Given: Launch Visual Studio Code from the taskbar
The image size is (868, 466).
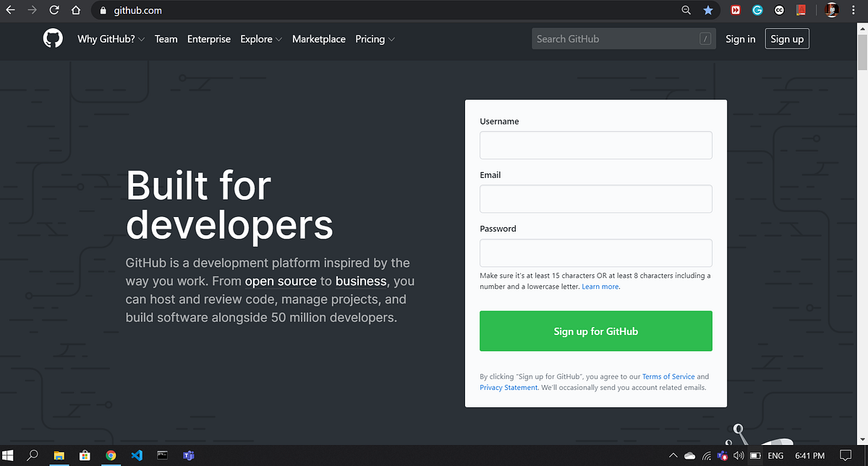Looking at the screenshot, I should click(x=137, y=456).
